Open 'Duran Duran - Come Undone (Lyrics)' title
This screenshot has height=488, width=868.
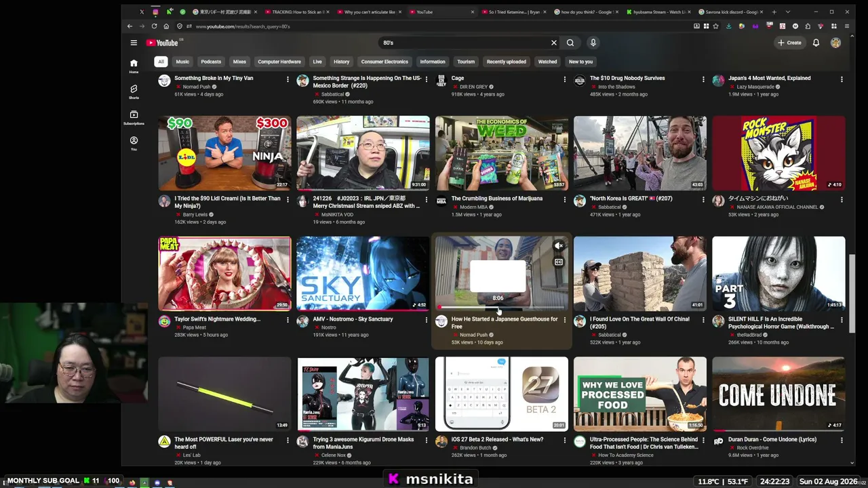tap(772, 440)
